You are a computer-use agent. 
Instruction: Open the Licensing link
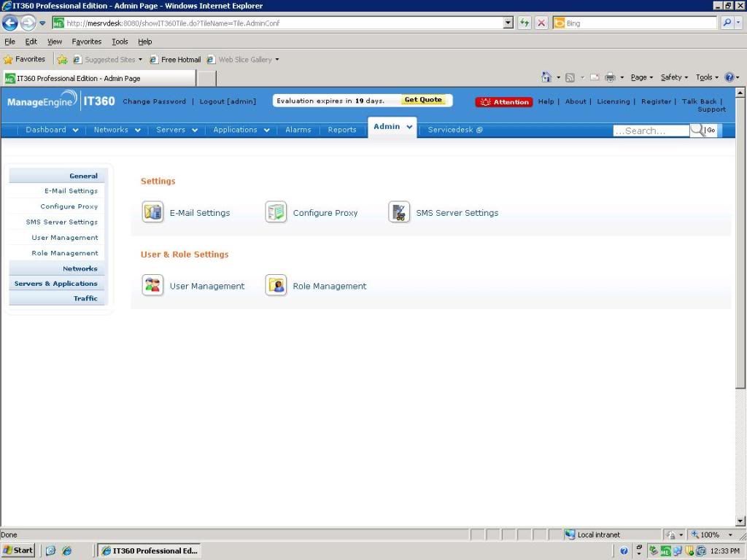pos(613,101)
